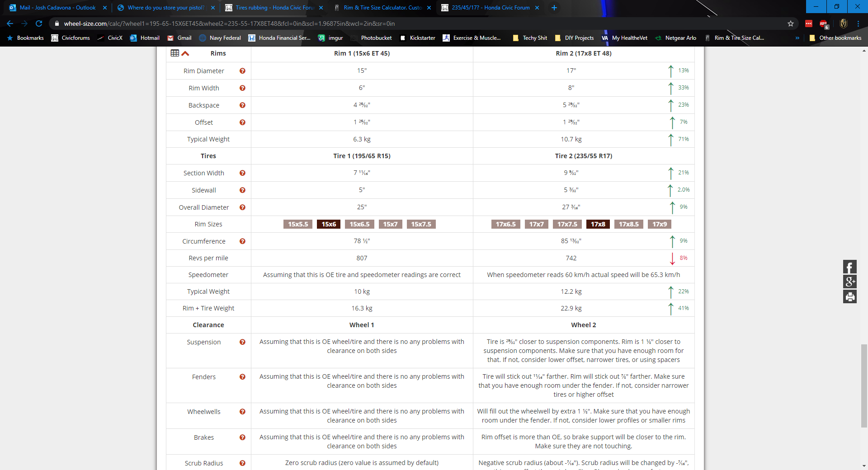
Task: Share the page via Google Plus icon
Action: [x=849, y=282]
